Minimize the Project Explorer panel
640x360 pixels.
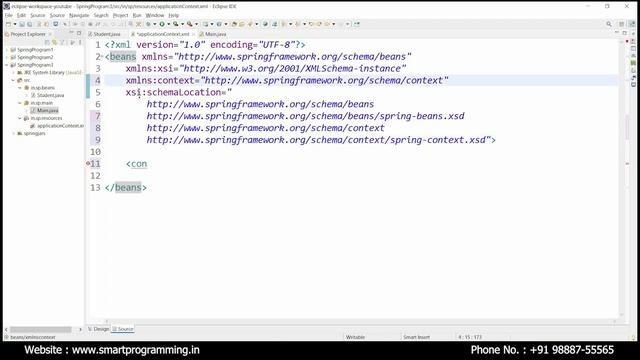point(71,33)
